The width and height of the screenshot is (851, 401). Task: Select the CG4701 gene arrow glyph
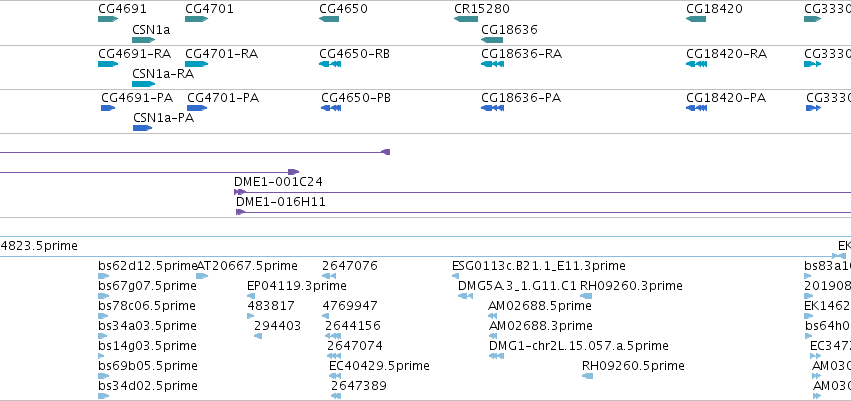coord(196,19)
